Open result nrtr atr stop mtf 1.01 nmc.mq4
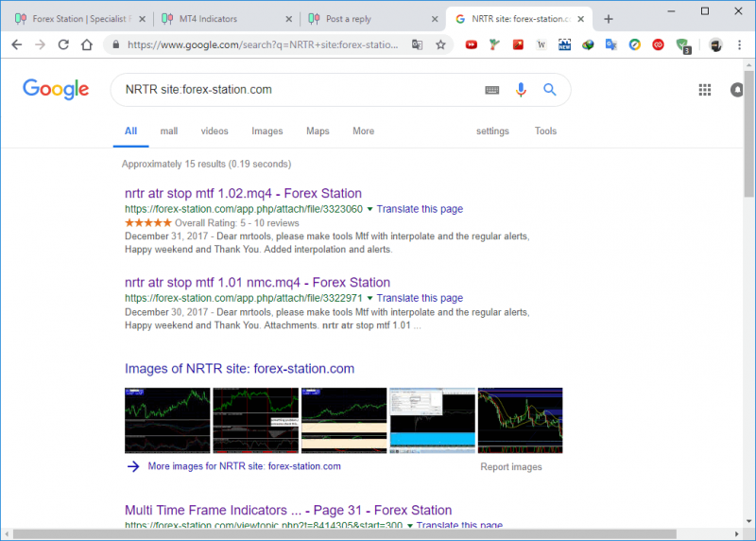This screenshot has height=541, width=756. [257, 283]
